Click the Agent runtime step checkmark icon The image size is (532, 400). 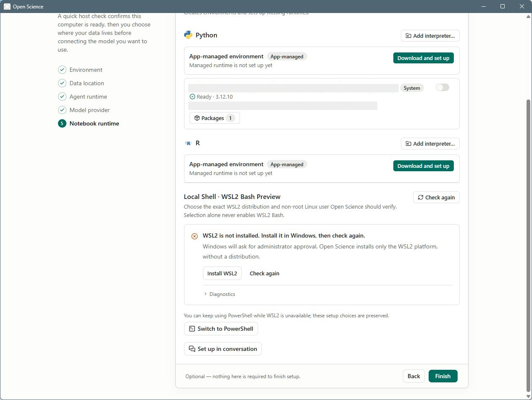click(x=62, y=97)
